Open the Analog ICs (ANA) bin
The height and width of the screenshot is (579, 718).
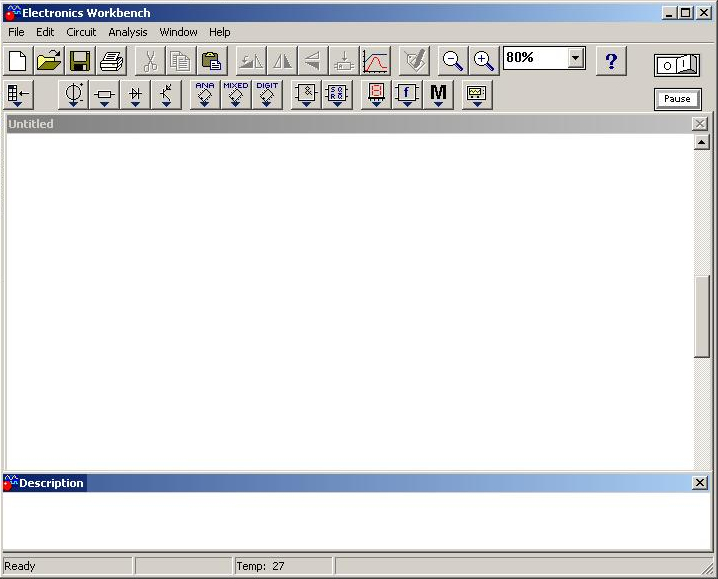(x=205, y=95)
